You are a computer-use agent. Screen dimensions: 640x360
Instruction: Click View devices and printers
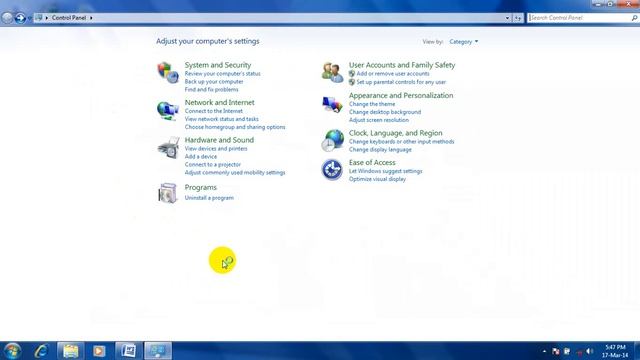[216, 149]
